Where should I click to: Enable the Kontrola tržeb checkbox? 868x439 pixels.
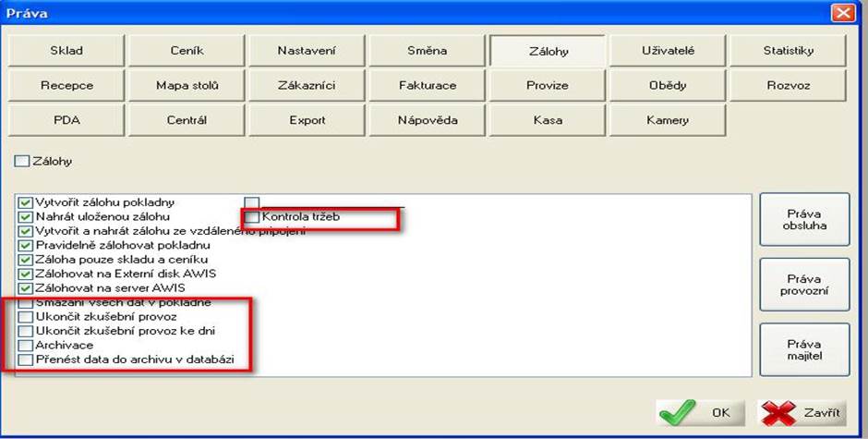[x=252, y=217]
